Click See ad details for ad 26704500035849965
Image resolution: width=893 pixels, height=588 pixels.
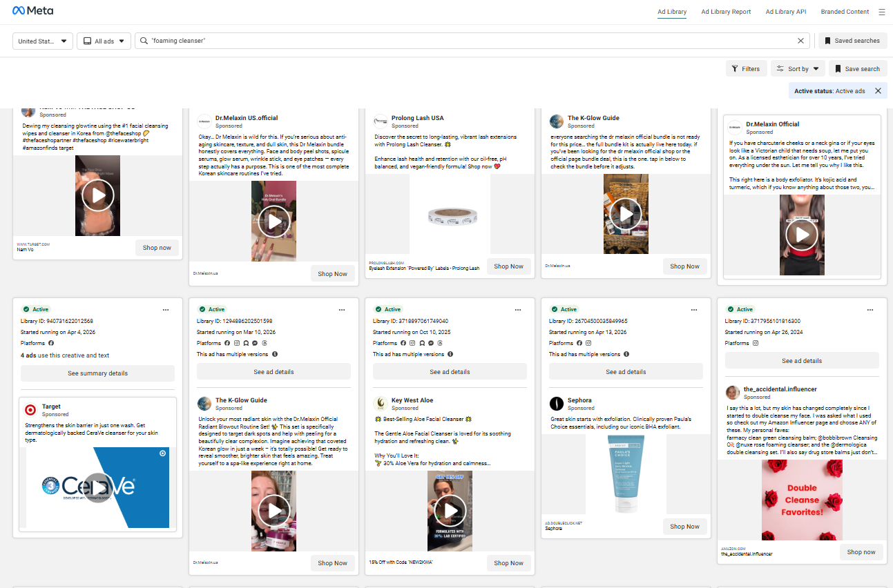pyautogui.click(x=626, y=372)
